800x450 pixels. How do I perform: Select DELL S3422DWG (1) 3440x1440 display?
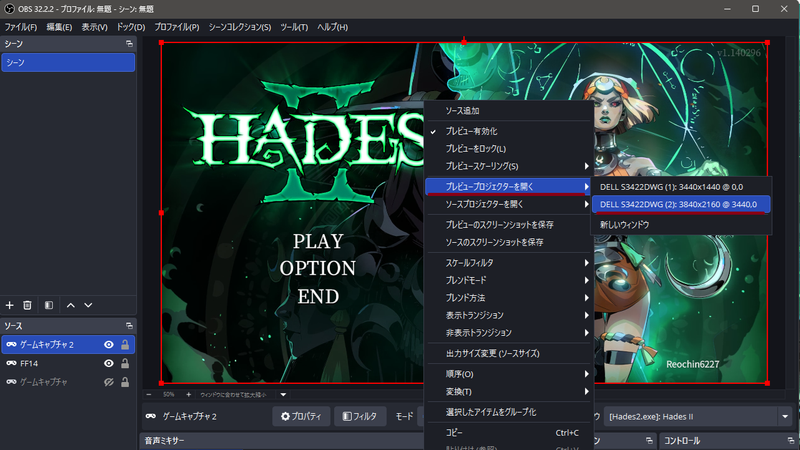click(681, 187)
